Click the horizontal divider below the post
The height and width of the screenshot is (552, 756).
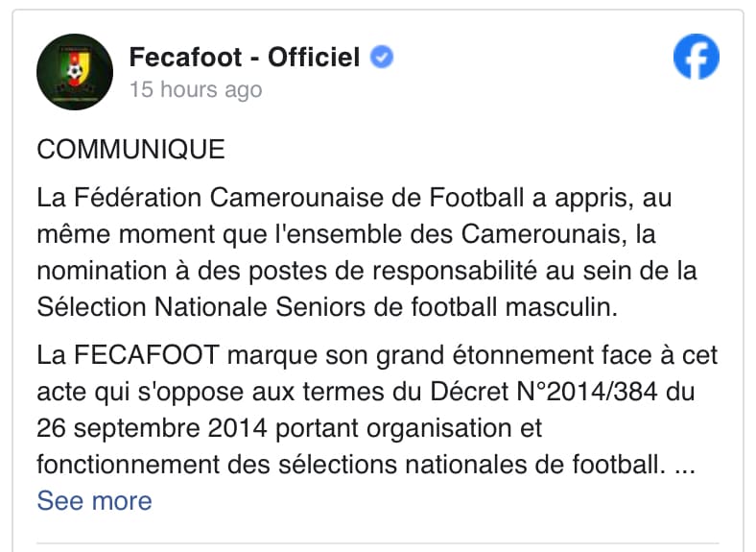pyautogui.click(x=377, y=544)
